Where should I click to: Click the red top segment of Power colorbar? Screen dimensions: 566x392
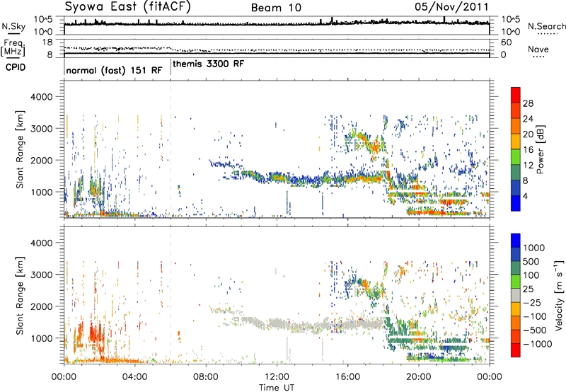(x=516, y=95)
